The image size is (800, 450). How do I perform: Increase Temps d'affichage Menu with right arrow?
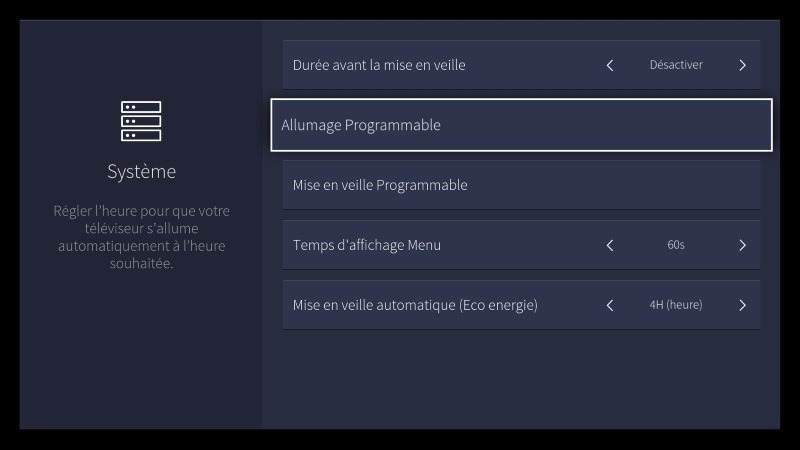[x=742, y=245]
